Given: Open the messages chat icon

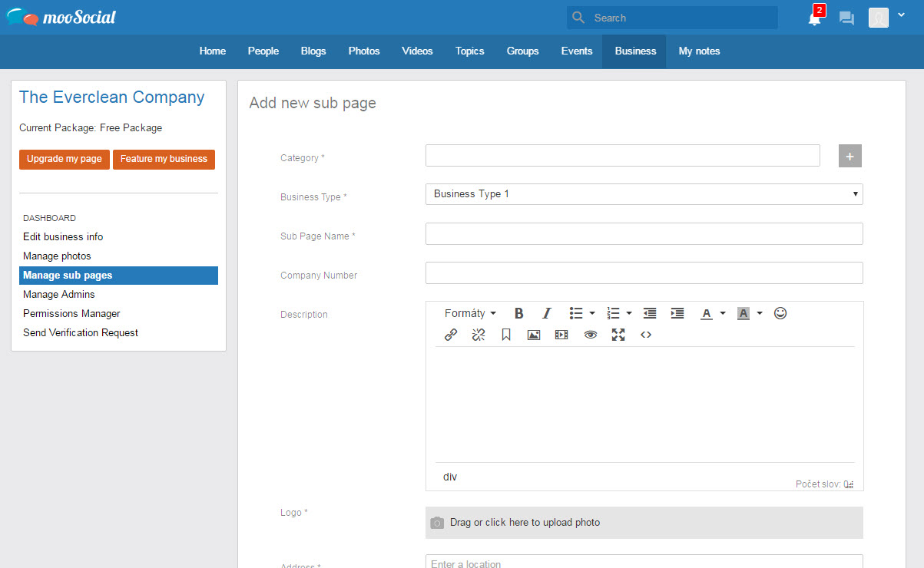Looking at the screenshot, I should click(x=846, y=18).
